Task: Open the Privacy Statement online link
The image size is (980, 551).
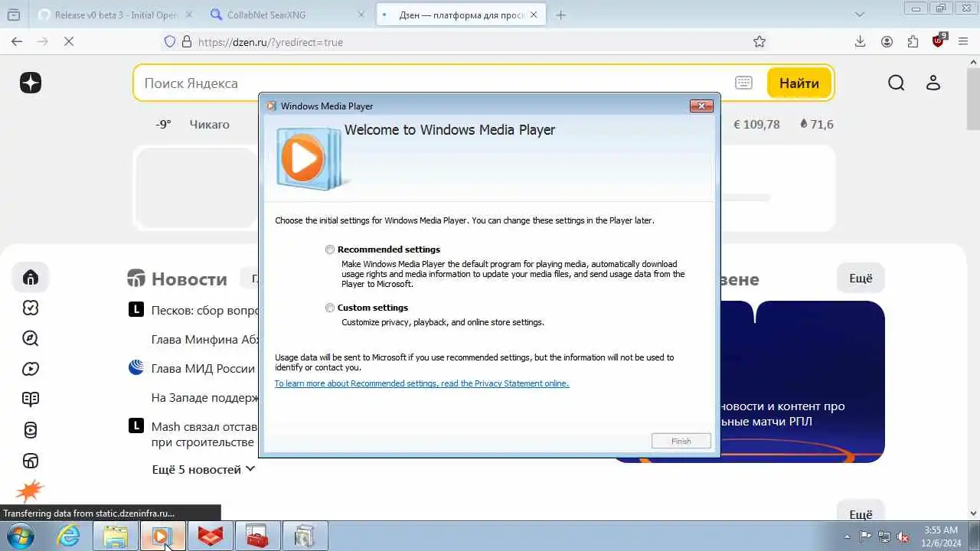Action: coord(422,383)
